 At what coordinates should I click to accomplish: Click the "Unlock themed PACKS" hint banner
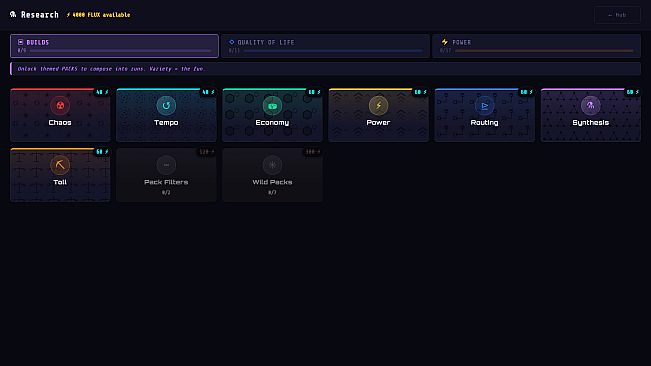pyautogui.click(x=326, y=69)
